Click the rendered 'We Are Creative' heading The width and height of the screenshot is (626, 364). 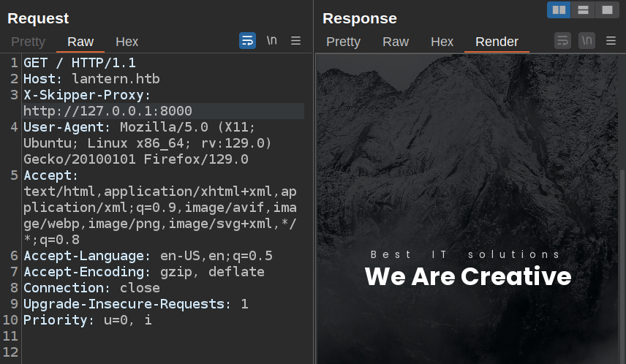click(x=467, y=276)
